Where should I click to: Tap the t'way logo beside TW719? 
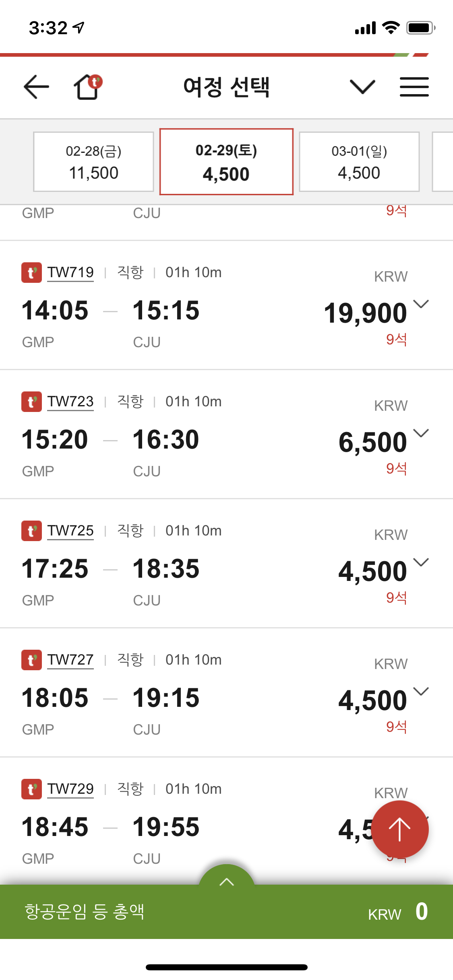click(31, 272)
